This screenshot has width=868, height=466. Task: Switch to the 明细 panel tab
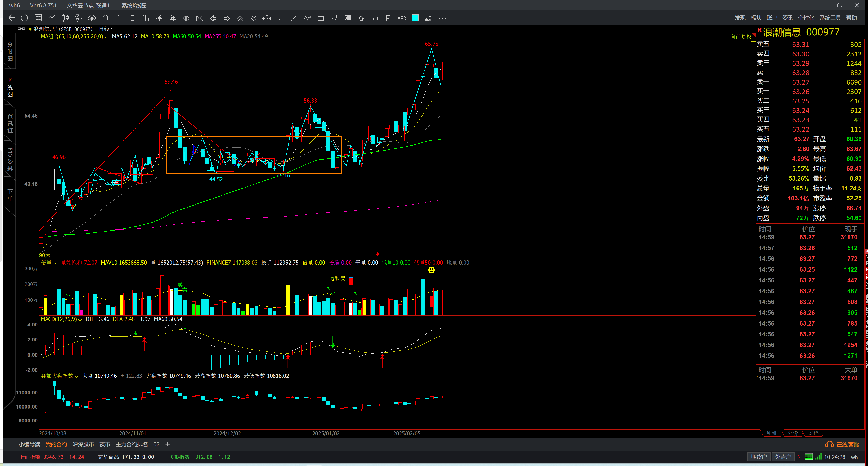point(772,433)
